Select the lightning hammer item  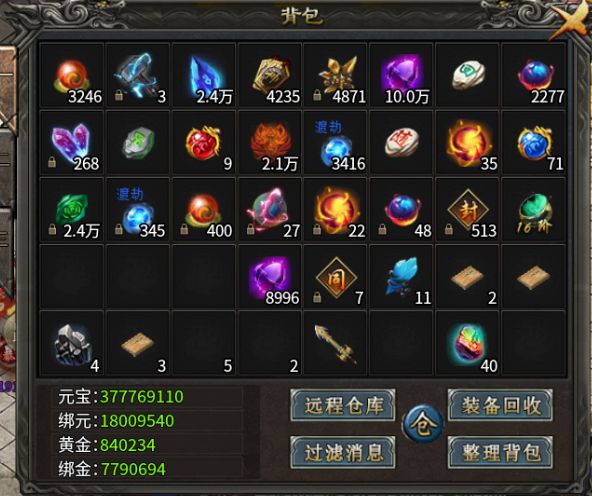pos(137,75)
